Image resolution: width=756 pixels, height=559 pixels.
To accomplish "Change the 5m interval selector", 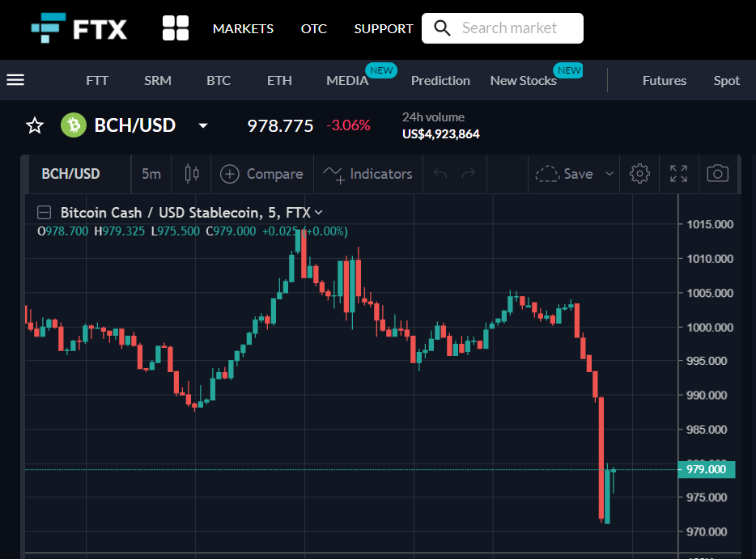I will (x=151, y=174).
